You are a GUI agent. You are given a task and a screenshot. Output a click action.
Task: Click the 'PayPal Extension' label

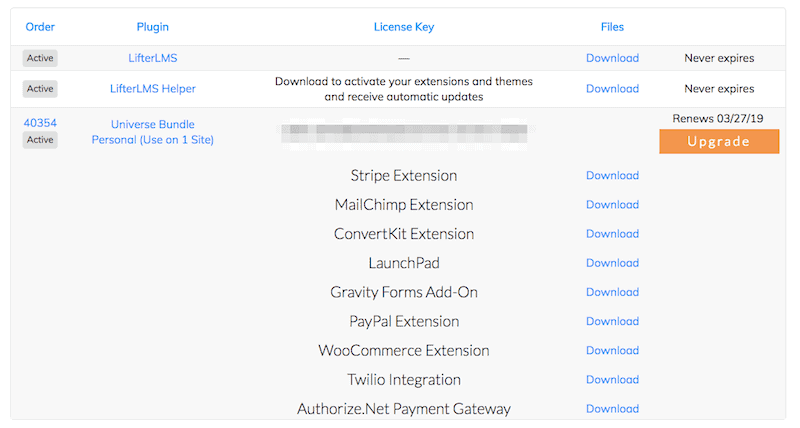[x=404, y=321]
